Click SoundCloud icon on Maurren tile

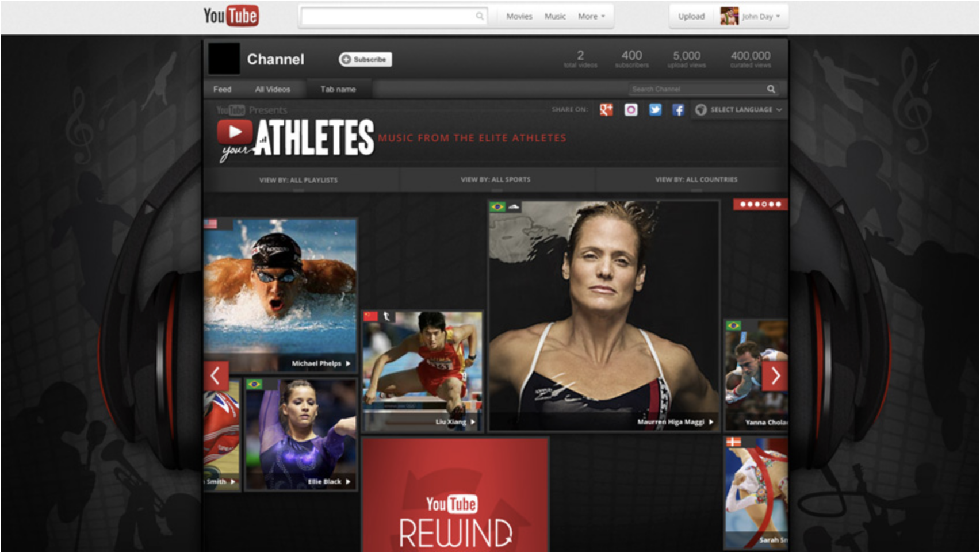[x=514, y=206]
